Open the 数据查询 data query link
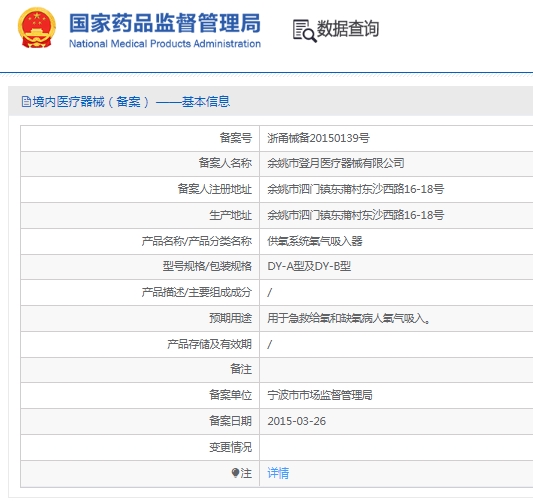 tap(348, 29)
